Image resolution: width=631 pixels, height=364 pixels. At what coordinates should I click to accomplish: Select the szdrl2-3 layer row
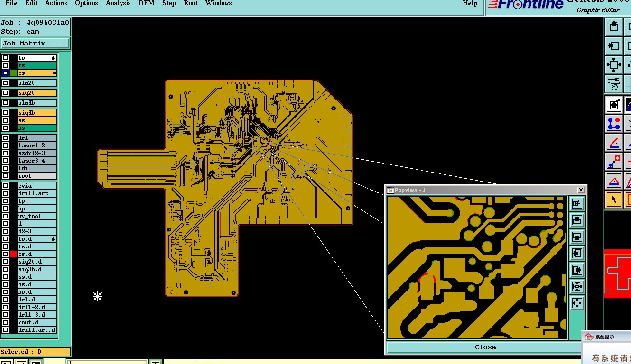37,153
